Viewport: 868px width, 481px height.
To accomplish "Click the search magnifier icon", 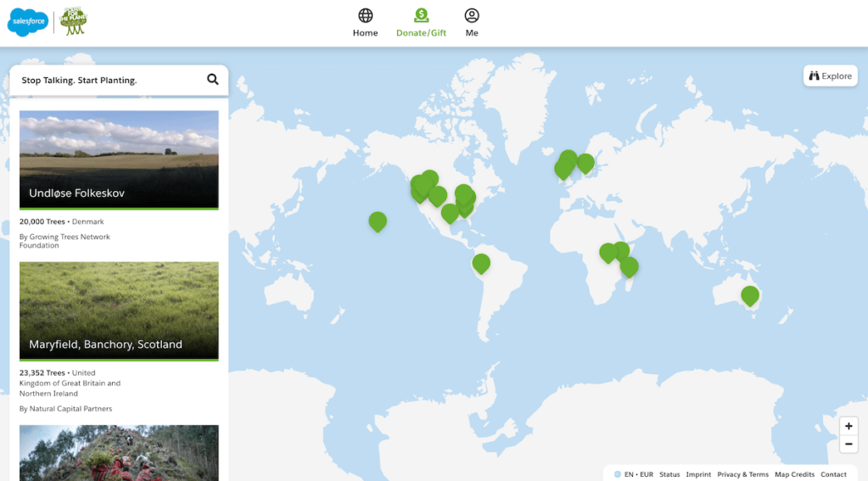I will [213, 80].
